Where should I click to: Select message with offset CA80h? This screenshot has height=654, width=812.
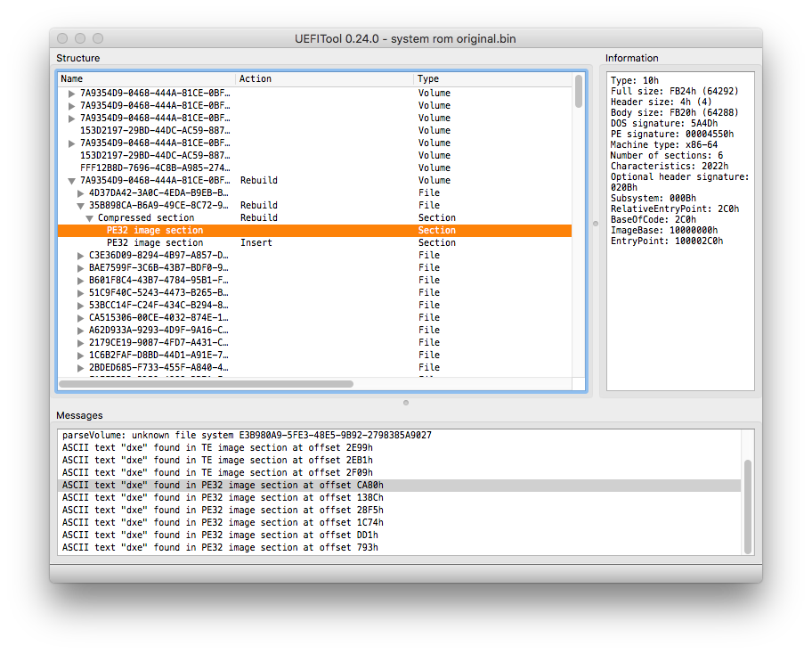(399, 486)
